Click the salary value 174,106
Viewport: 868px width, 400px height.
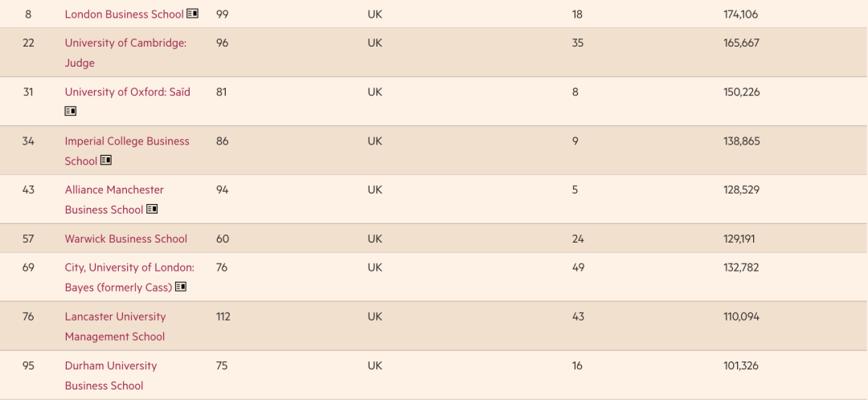pos(741,14)
